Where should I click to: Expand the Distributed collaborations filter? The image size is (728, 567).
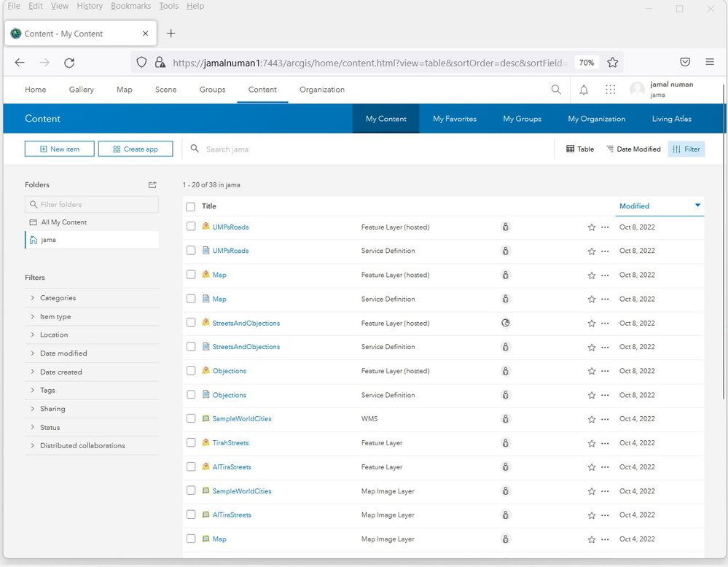pyautogui.click(x=92, y=445)
